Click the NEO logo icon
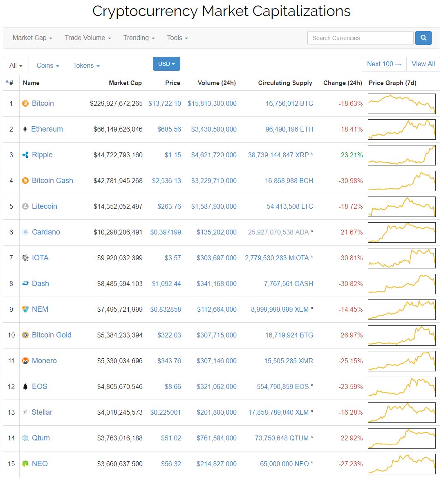 point(25,464)
